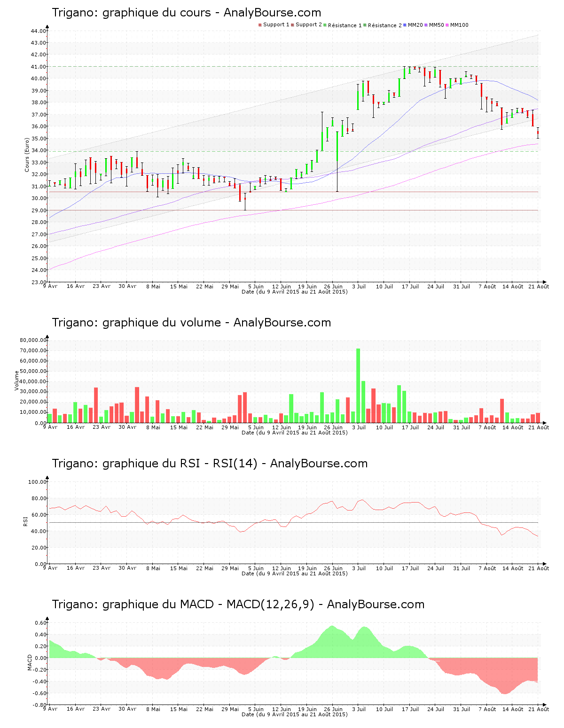The width and height of the screenshot is (564, 728).
Task: Click '14 Août' date on MACD chart axis
Action: click(x=513, y=709)
